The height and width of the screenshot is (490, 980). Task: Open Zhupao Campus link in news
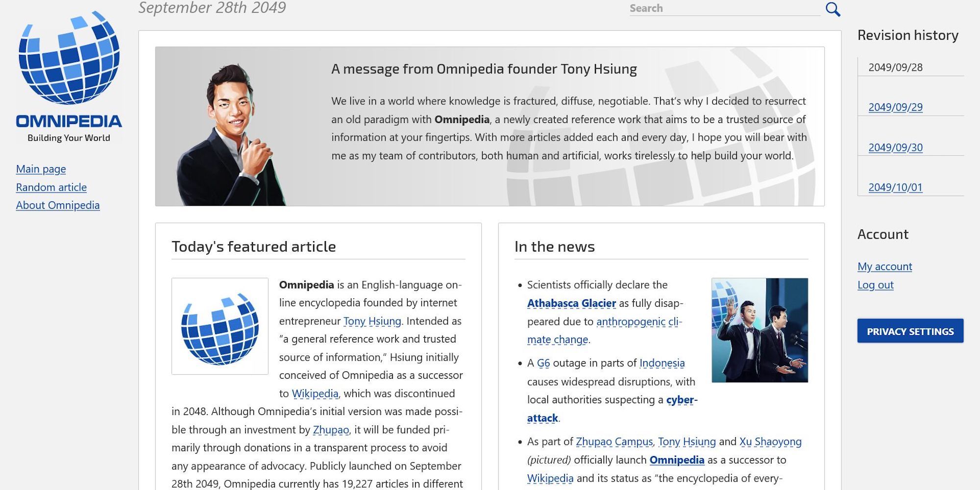[x=614, y=441]
